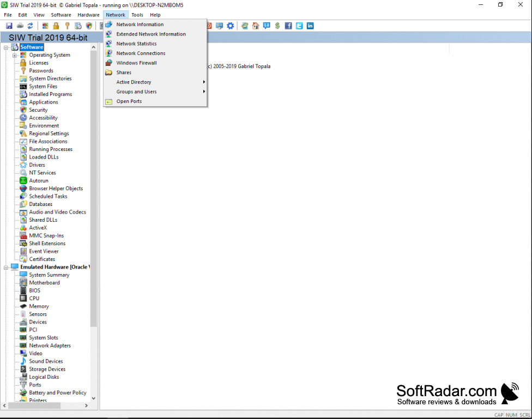Click the blue gear icon in the toolbar
Image resolution: width=532 pixels, height=419 pixels.
point(231,26)
